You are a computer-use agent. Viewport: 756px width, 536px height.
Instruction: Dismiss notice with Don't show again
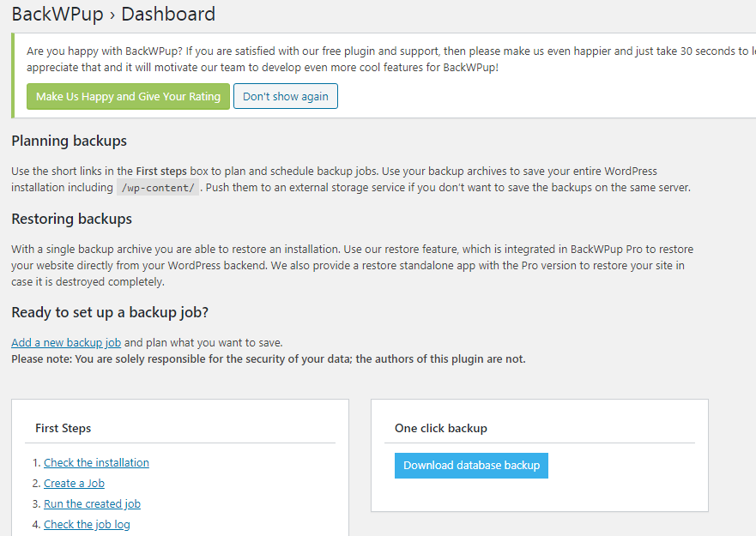[285, 97]
